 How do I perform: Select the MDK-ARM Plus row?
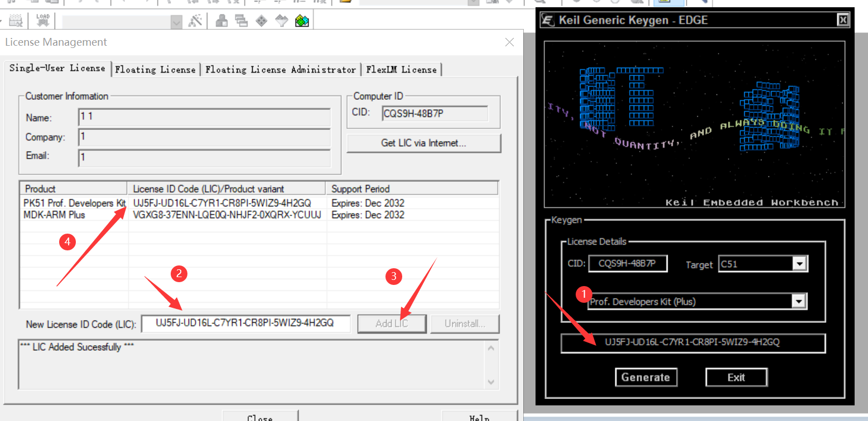(259, 215)
